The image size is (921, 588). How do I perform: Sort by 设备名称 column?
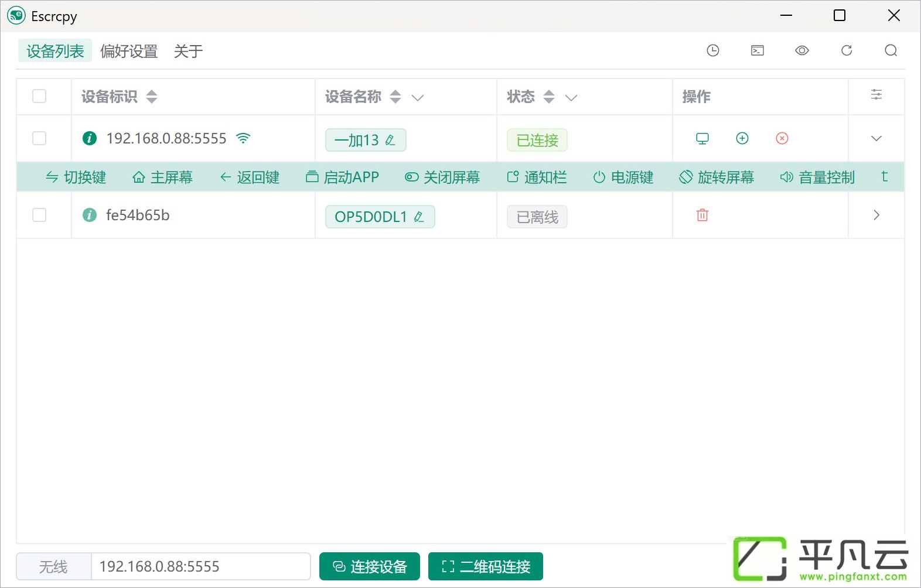coord(395,97)
